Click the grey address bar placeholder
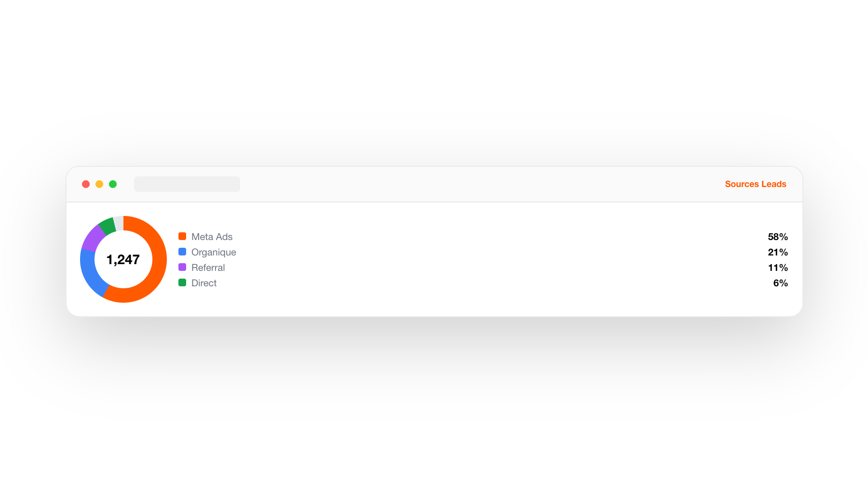 pos(187,184)
